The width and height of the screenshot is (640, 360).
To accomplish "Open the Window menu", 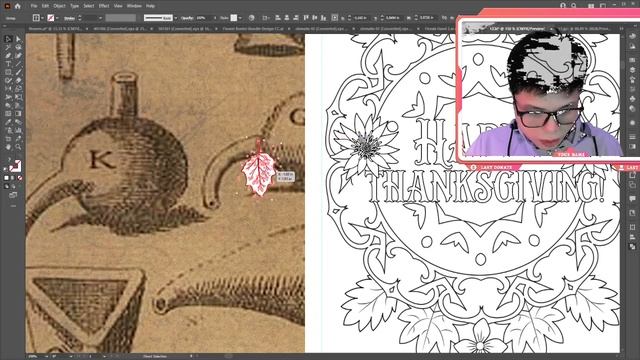I will click(x=134, y=6).
